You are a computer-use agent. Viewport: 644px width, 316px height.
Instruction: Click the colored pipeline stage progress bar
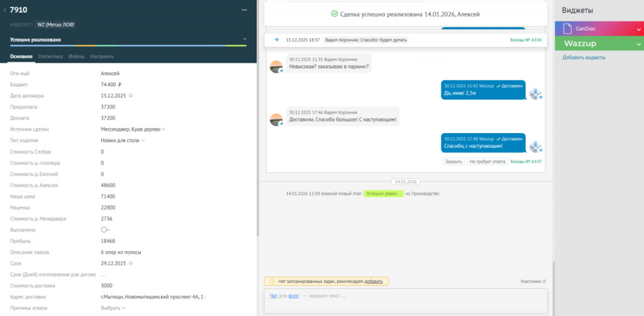click(128, 46)
